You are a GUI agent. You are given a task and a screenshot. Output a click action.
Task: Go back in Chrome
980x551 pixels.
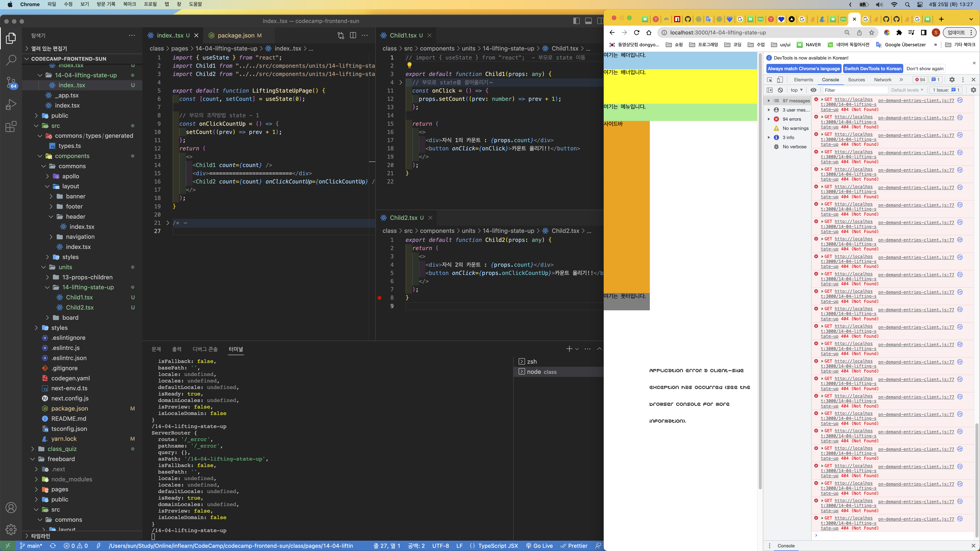click(x=612, y=32)
